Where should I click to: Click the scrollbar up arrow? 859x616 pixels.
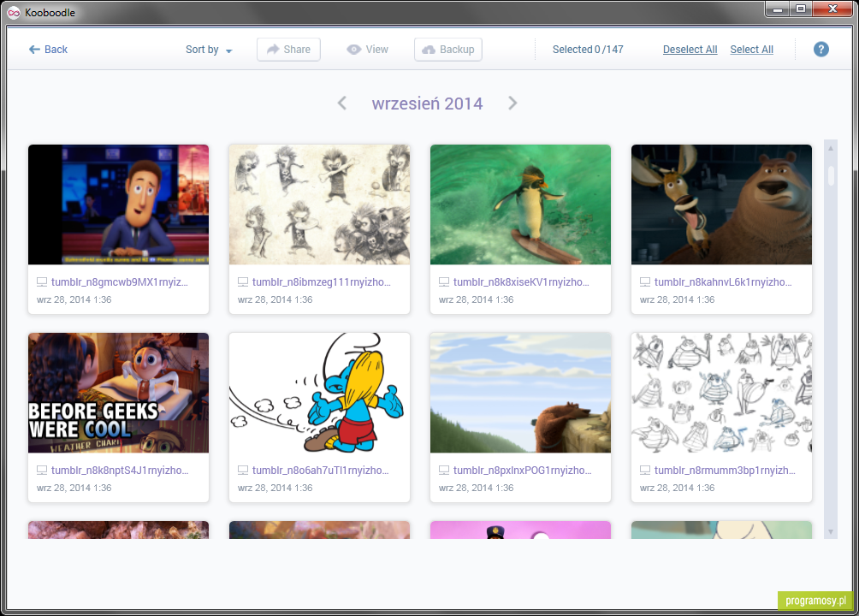[831, 148]
